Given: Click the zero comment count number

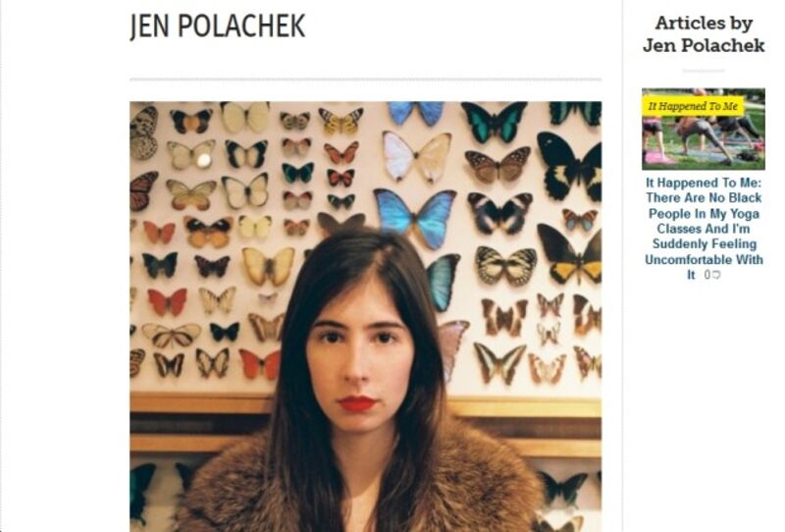Looking at the screenshot, I should coord(706,275).
